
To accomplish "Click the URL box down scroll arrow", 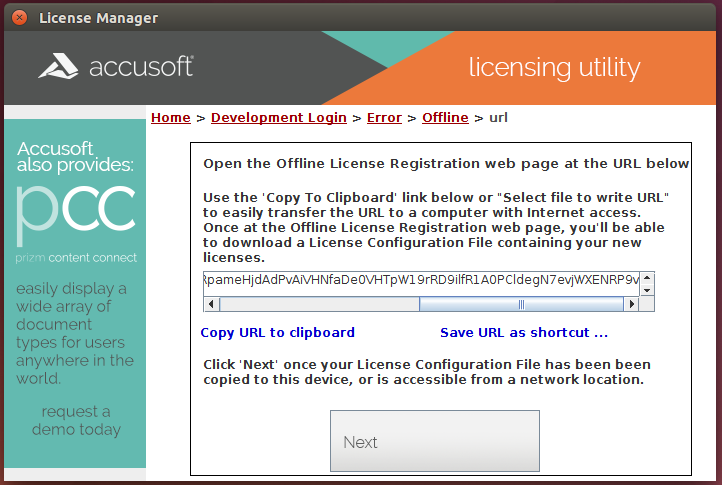I will tap(647, 290).
